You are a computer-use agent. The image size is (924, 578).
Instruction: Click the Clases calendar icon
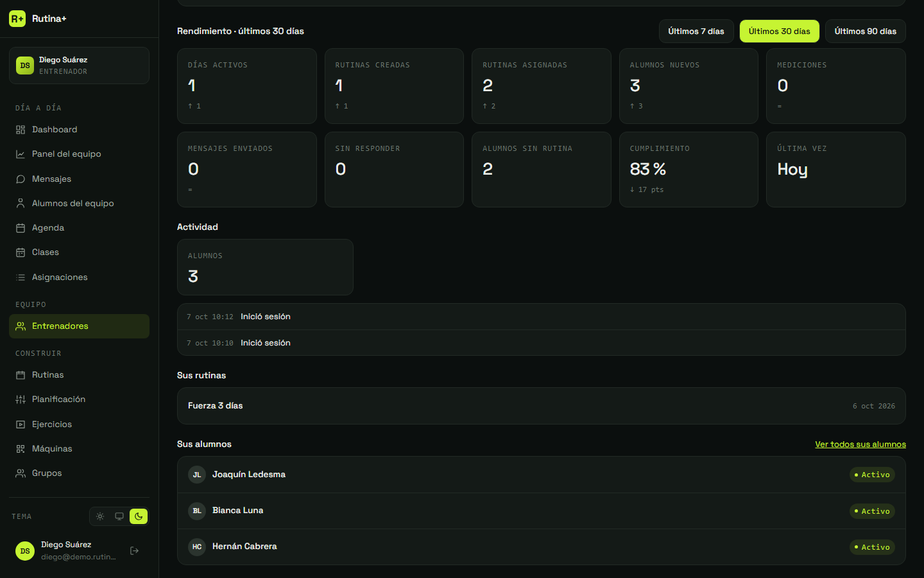click(x=21, y=252)
